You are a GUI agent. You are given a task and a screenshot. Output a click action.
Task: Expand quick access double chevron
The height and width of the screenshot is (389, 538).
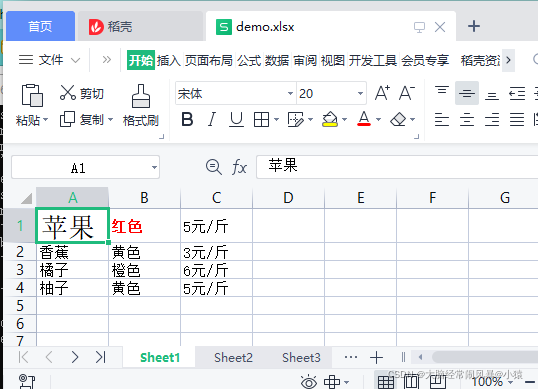pos(107,60)
